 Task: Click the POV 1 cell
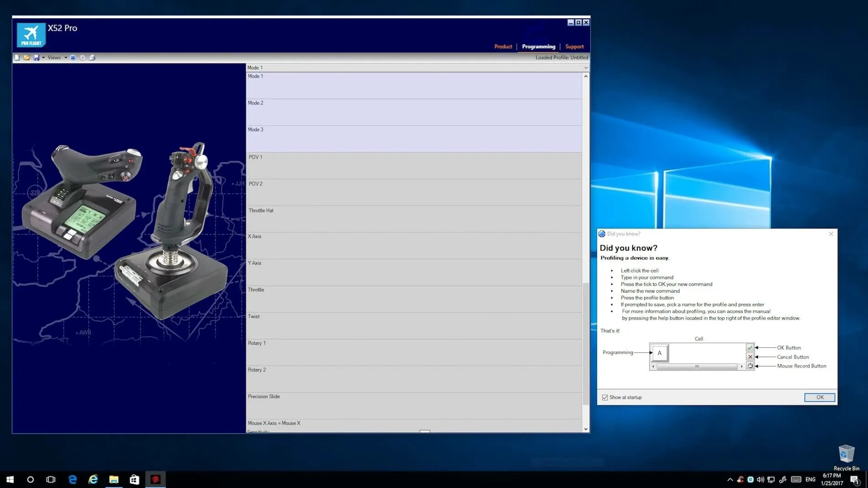pyautogui.click(x=414, y=166)
